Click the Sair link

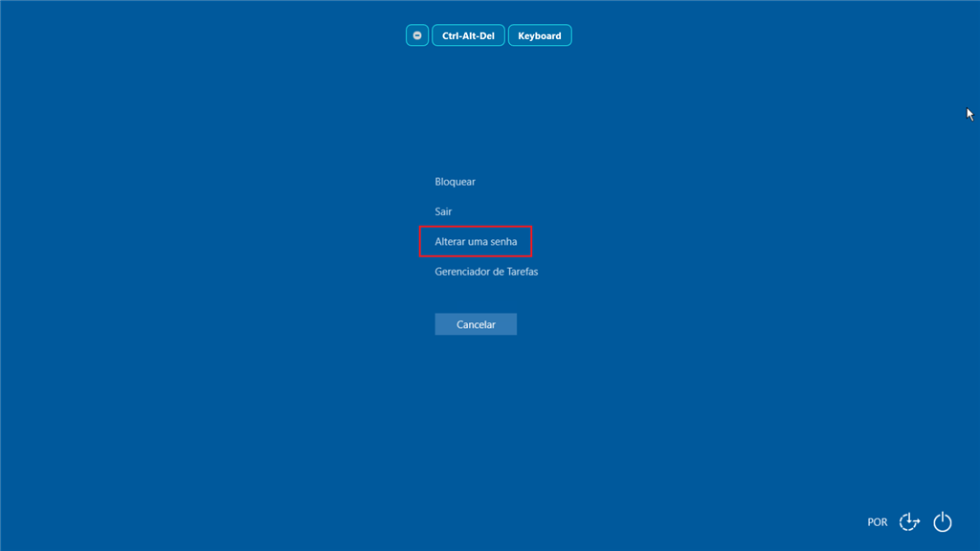(443, 211)
